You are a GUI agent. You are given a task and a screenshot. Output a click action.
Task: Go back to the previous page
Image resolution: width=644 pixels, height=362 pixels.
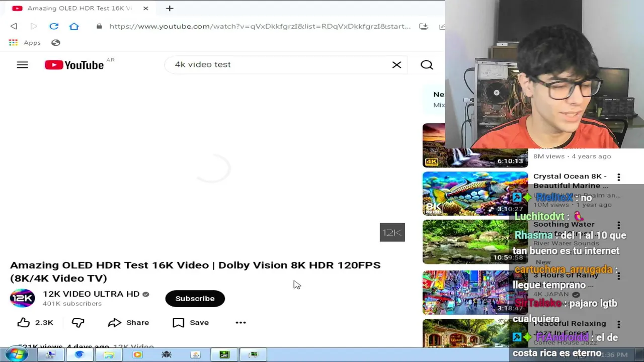[x=14, y=26]
